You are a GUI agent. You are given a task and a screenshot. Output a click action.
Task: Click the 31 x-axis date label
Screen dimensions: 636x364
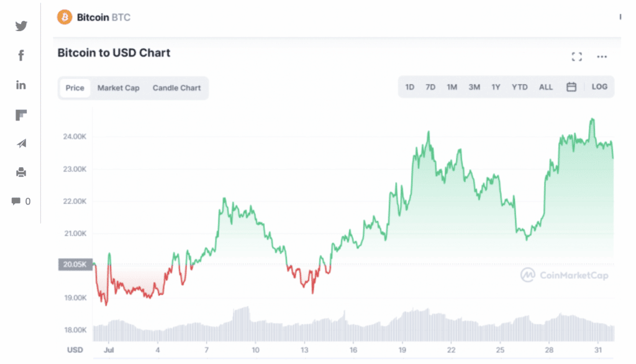pyautogui.click(x=598, y=350)
